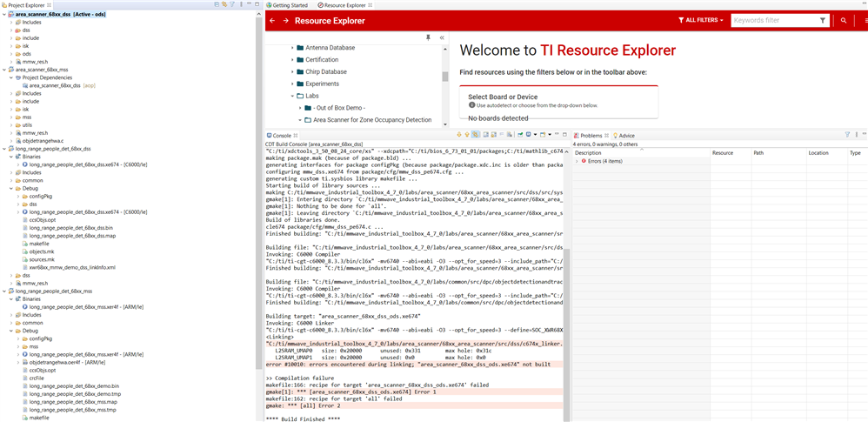Expand Antenna Database folder
This screenshot has width=868, height=422.
pos(293,48)
